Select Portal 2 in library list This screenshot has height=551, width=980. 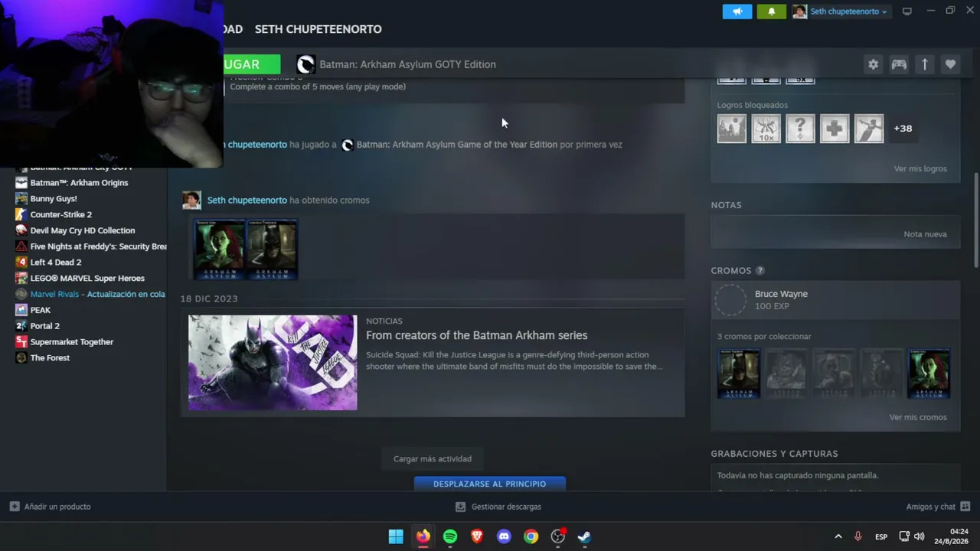click(x=44, y=326)
